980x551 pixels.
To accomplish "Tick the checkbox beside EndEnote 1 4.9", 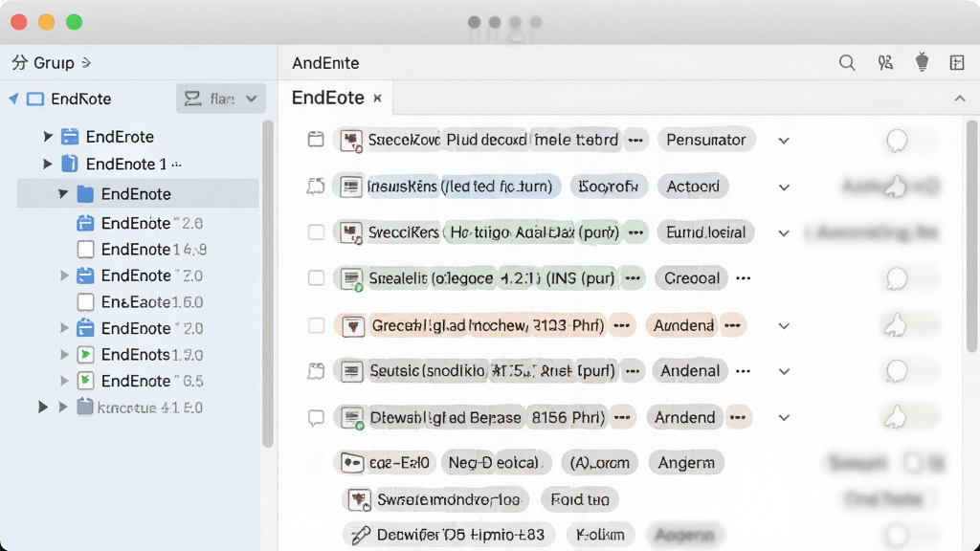I will pos(85,250).
